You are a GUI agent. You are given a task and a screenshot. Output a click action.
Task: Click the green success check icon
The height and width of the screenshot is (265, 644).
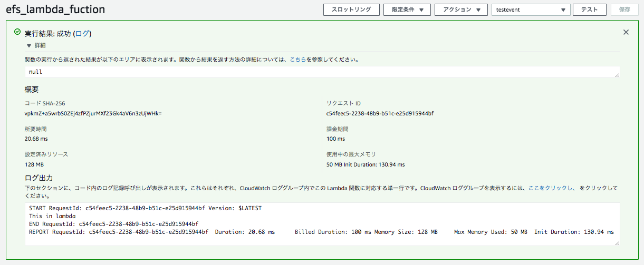pos(17,33)
